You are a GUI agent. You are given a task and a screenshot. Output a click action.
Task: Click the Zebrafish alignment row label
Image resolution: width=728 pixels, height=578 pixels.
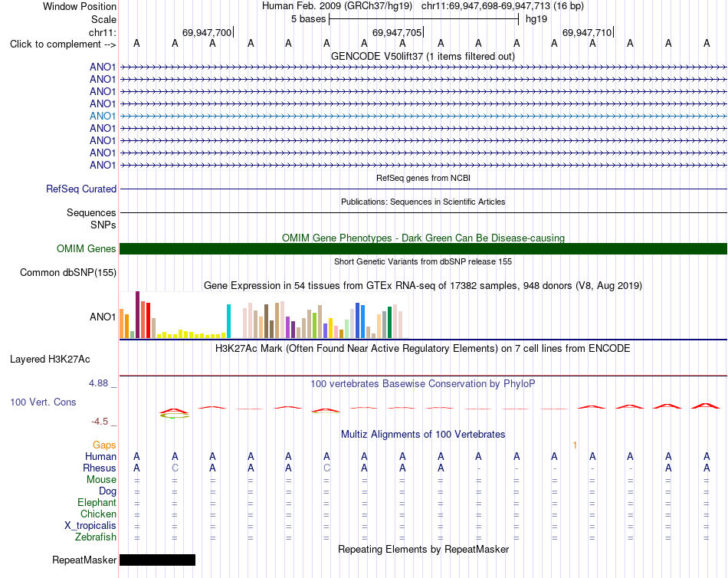96,537
